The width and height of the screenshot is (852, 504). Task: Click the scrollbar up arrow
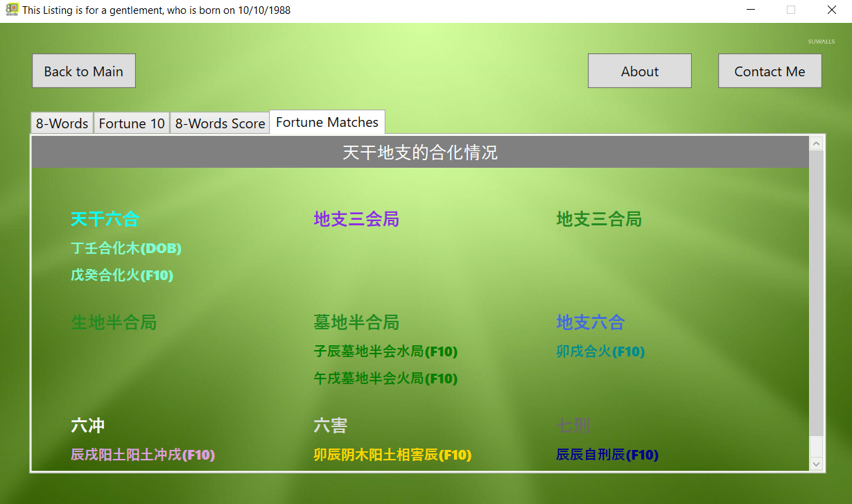tap(816, 144)
